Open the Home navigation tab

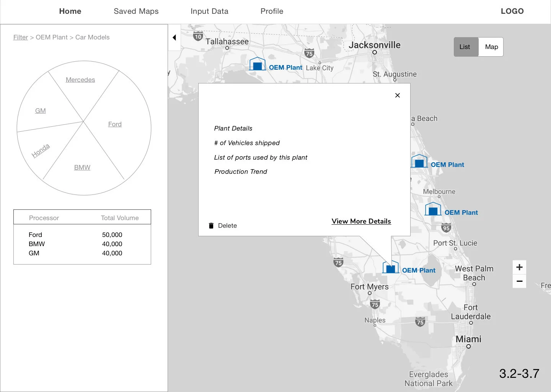[x=70, y=11]
